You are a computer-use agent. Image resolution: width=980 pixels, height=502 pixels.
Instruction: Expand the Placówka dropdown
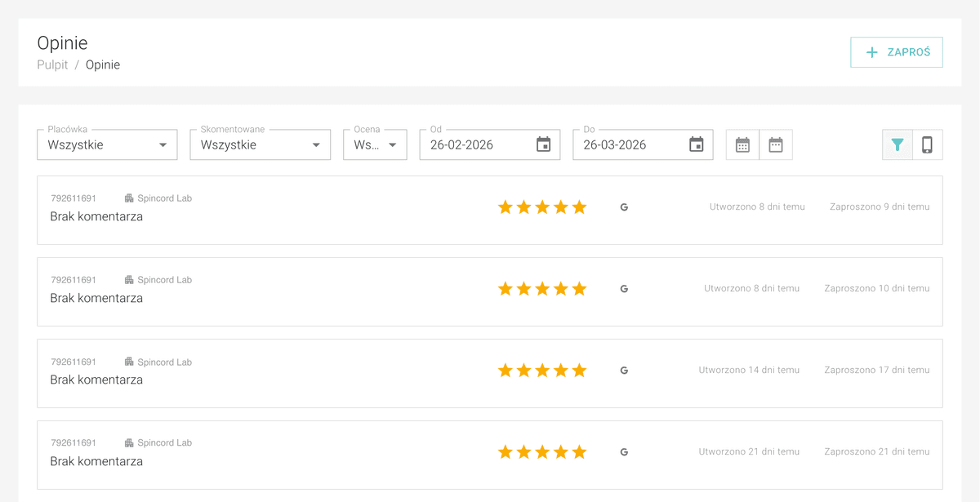107,145
